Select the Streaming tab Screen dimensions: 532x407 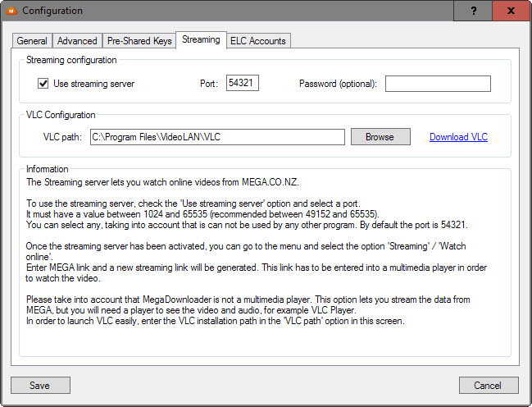[201, 39]
